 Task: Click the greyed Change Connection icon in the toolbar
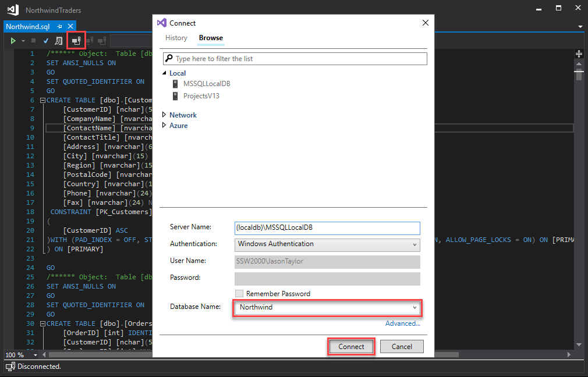102,41
